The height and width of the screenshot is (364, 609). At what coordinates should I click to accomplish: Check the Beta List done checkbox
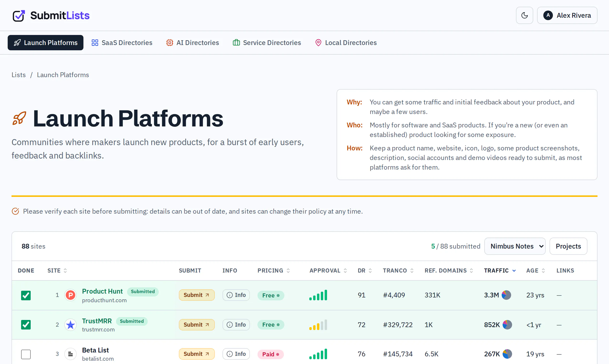(26, 354)
